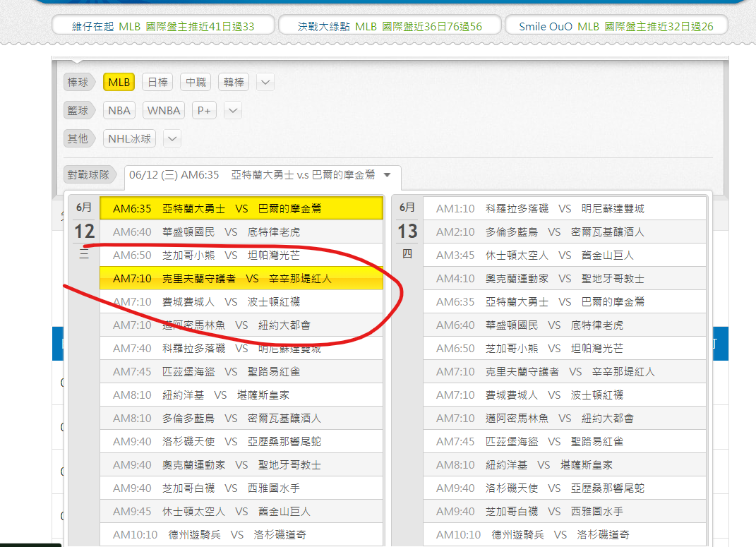Collapse the 對戰球隊 matchup dropdown showing 06/12 AM6:35
756x547 pixels.
tap(263, 175)
